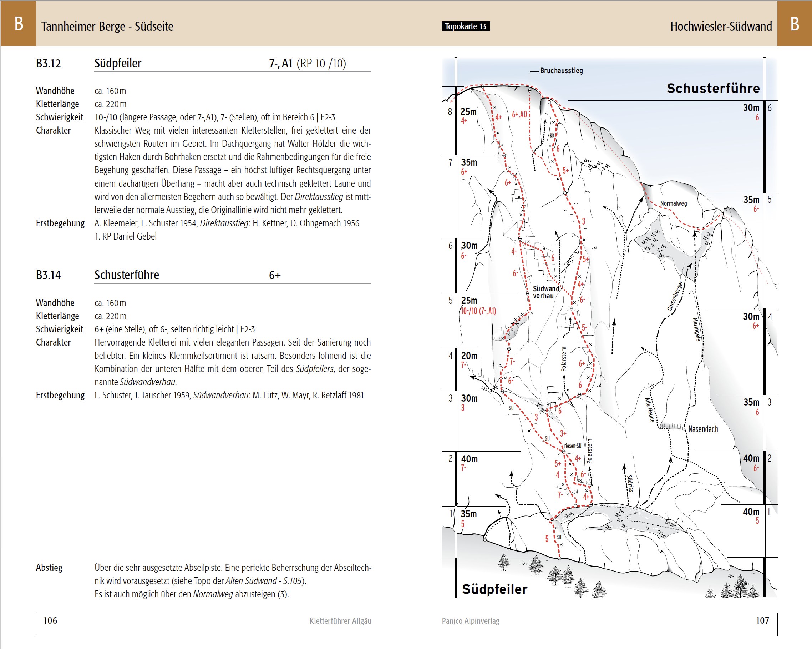Click the 'Kletterführer Allgäu' footer text
Screen dimensions: 812x649
[x=340, y=621]
